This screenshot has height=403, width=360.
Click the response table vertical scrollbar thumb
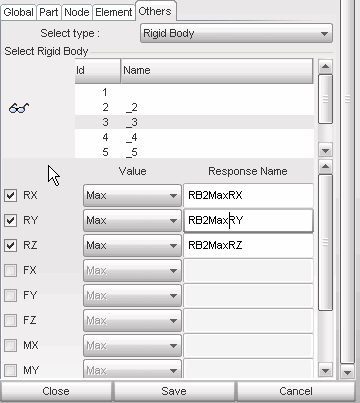tap(325, 242)
